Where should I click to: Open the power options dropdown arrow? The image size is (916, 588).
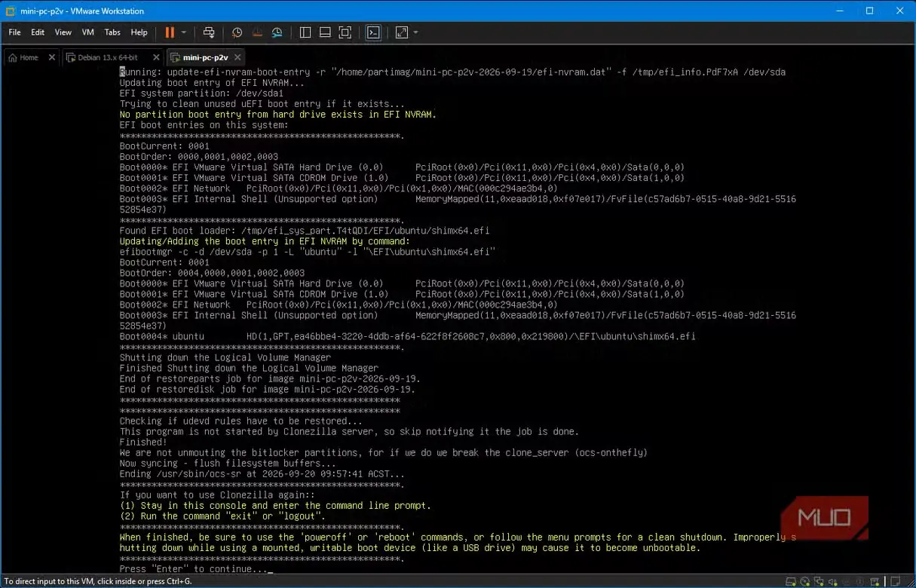click(183, 32)
